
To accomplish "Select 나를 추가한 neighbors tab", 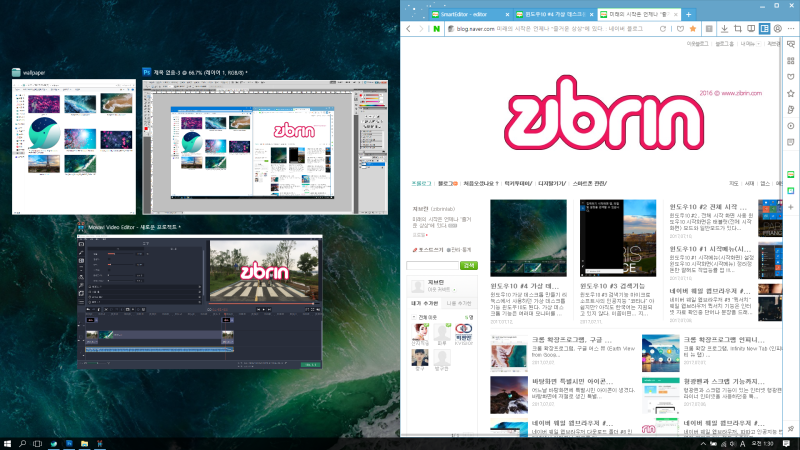I will [x=459, y=304].
